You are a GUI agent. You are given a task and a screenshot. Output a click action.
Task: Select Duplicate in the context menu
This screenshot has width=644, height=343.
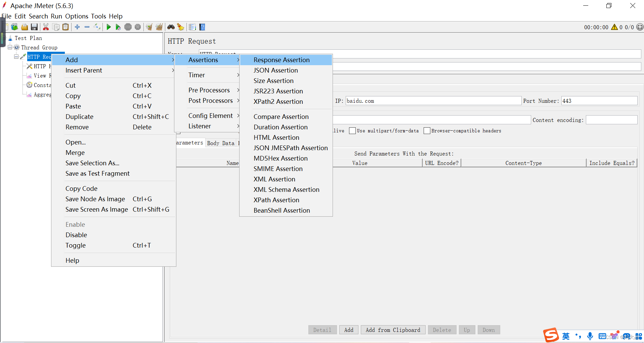click(x=114, y=117)
